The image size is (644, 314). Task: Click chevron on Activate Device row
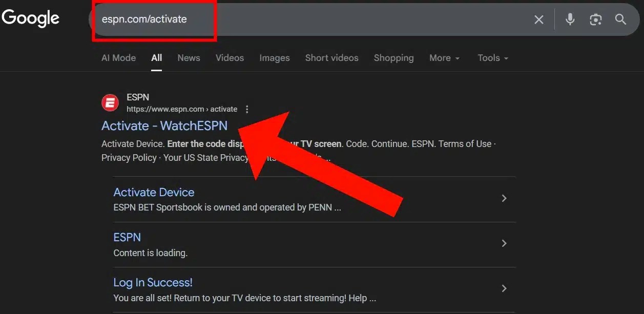[504, 198]
